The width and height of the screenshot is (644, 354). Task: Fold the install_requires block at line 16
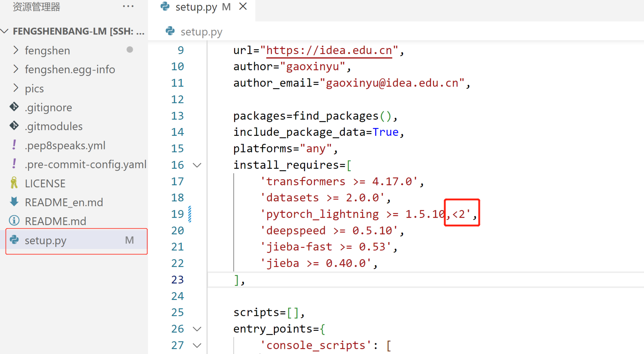(197, 165)
